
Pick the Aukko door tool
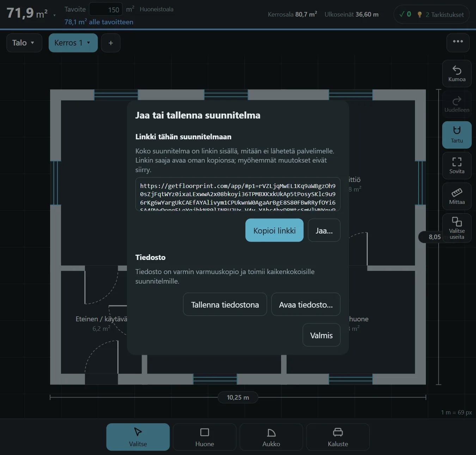(271, 437)
